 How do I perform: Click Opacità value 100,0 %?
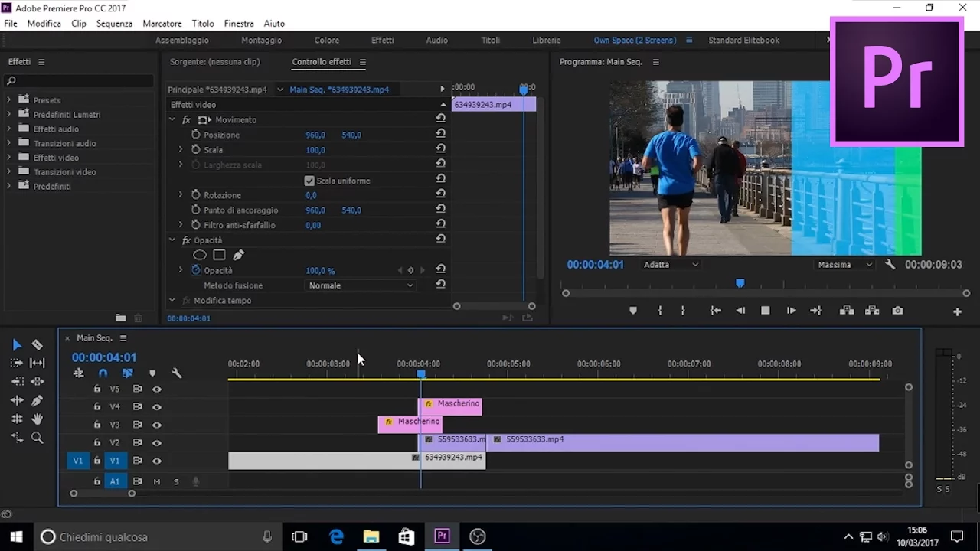(320, 271)
